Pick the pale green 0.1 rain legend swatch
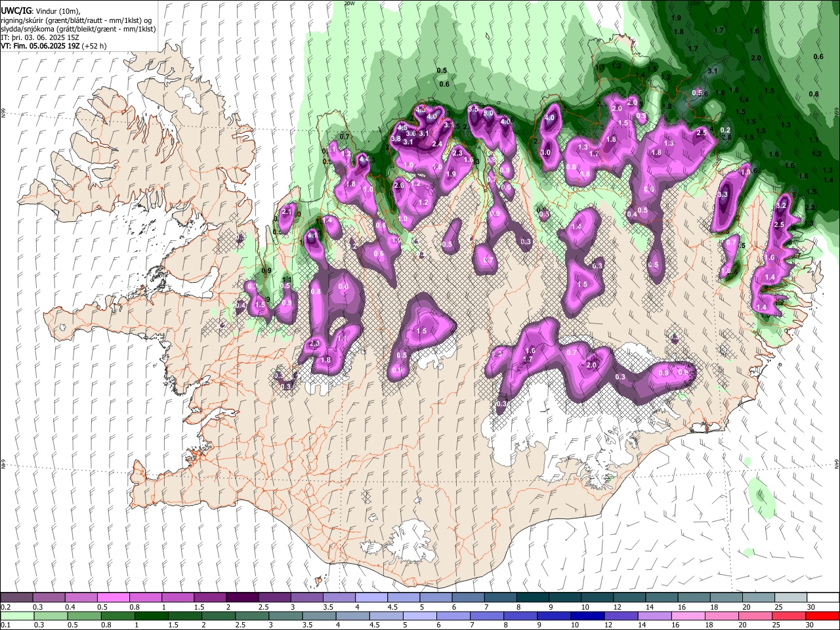The height and width of the screenshot is (630, 840). click(17, 616)
